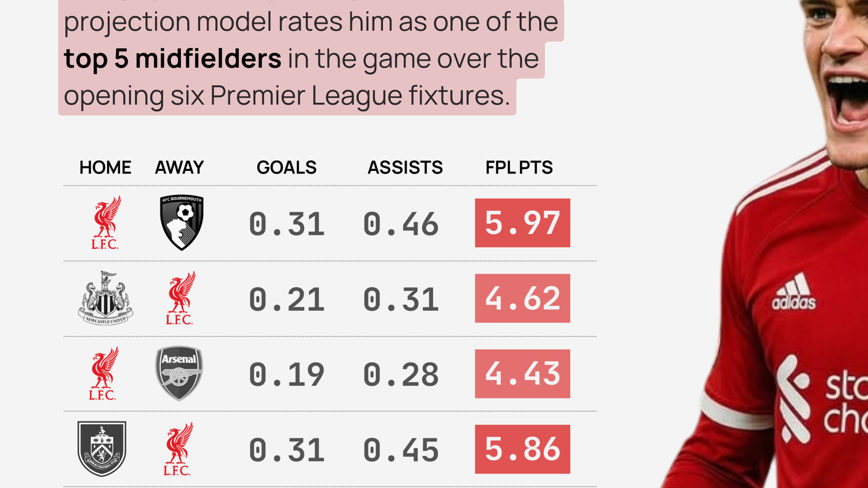Click the 5.86 FPL points box

pyautogui.click(x=522, y=449)
